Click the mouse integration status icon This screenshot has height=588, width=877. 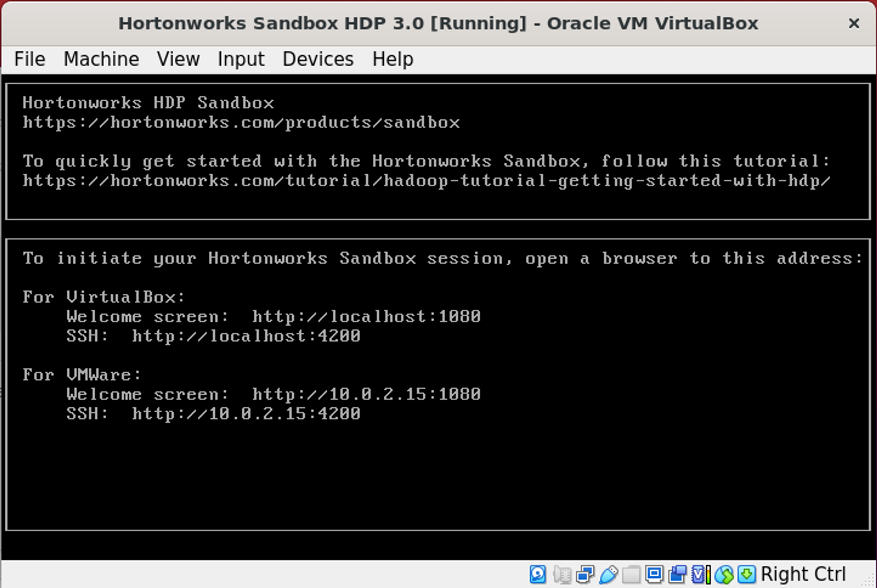click(x=724, y=574)
